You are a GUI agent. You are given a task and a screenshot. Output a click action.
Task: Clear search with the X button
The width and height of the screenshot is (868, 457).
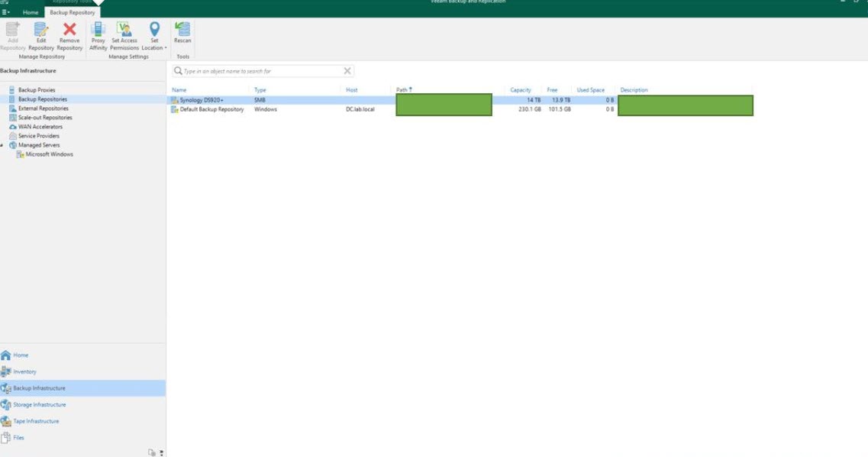click(347, 71)
